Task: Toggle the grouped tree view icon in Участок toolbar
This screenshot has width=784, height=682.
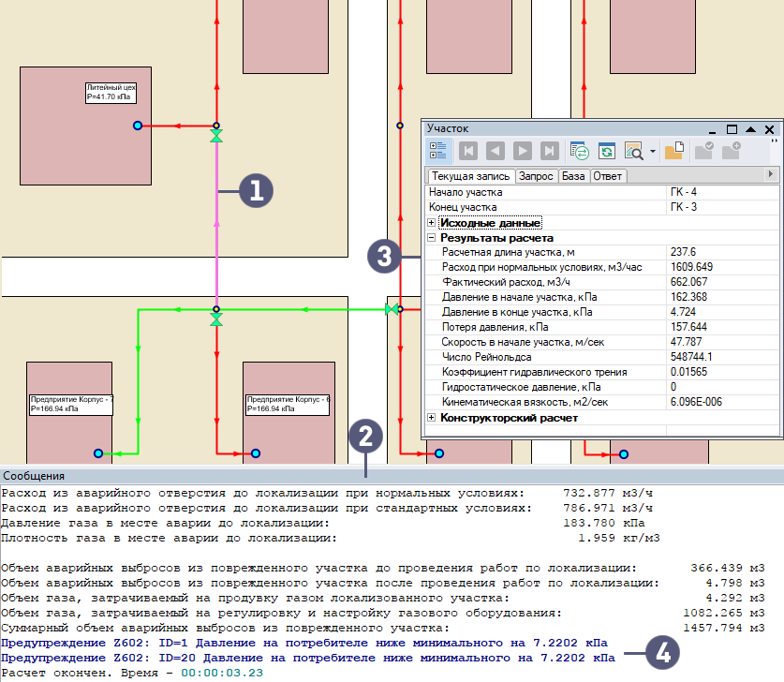Action: [x=438, y=151]
